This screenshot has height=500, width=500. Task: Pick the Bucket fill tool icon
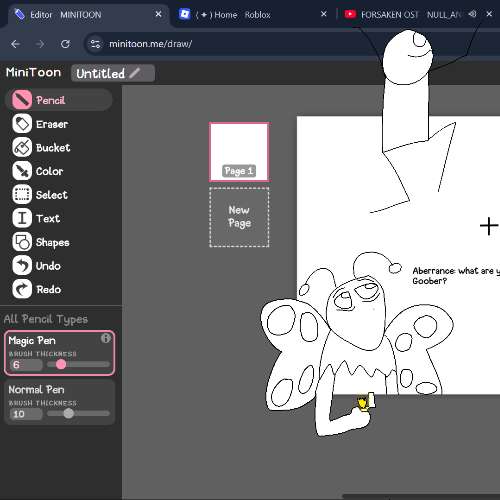point(22,147)
